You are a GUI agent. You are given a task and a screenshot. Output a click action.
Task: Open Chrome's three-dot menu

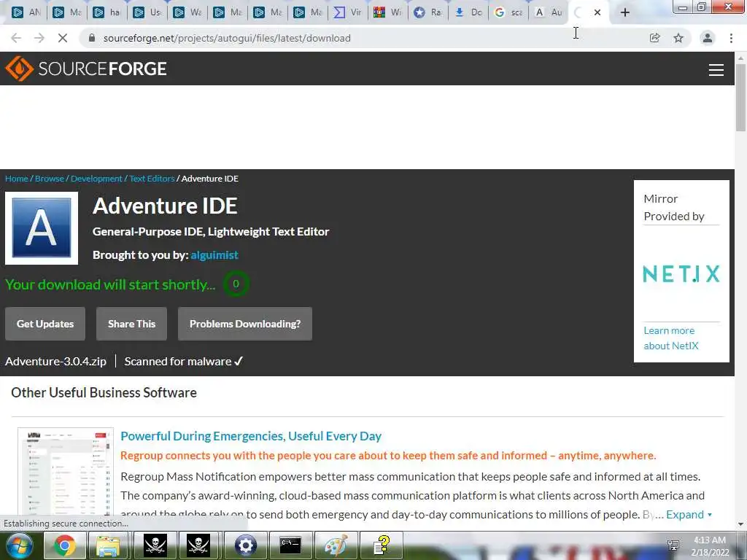[x=731, y=38]
